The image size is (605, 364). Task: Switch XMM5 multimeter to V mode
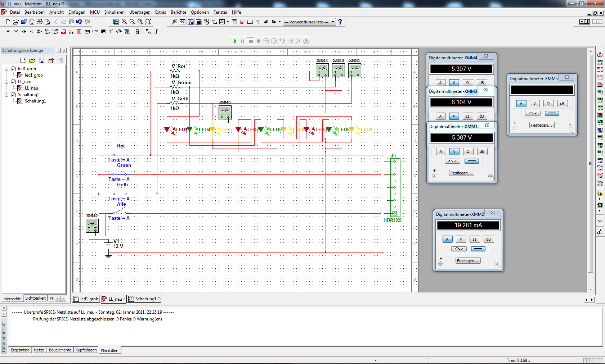click(535, 104)
